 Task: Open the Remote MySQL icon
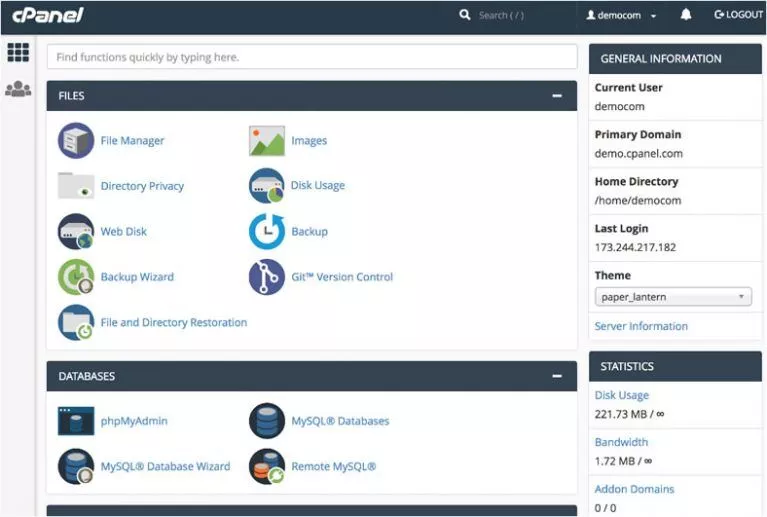point(267,466)
